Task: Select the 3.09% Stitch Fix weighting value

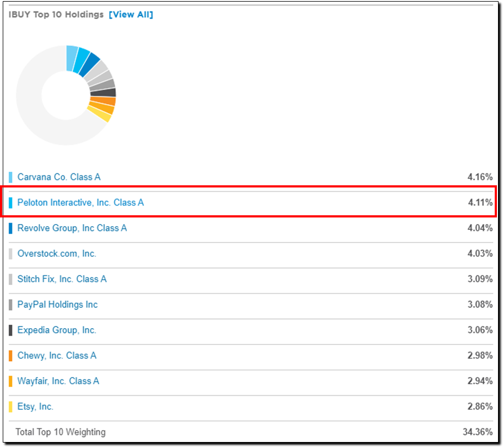Action: [480, 279]
